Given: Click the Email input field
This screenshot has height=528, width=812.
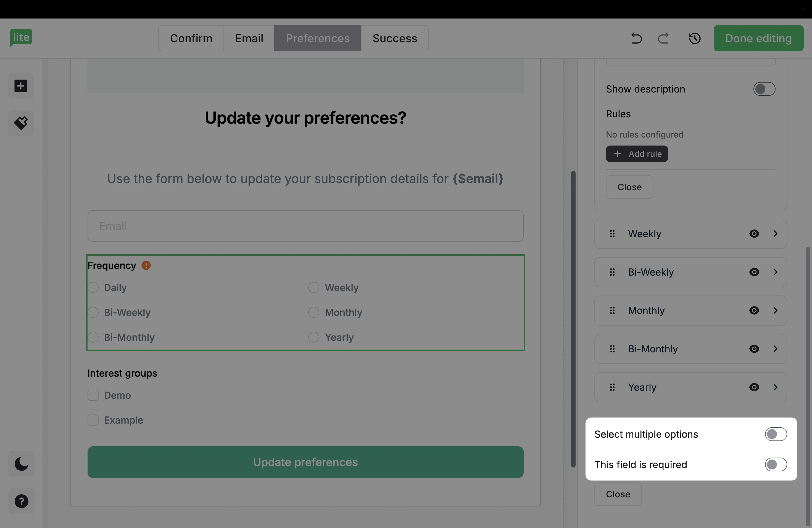Looking at the screenshot, I should 305,226.
